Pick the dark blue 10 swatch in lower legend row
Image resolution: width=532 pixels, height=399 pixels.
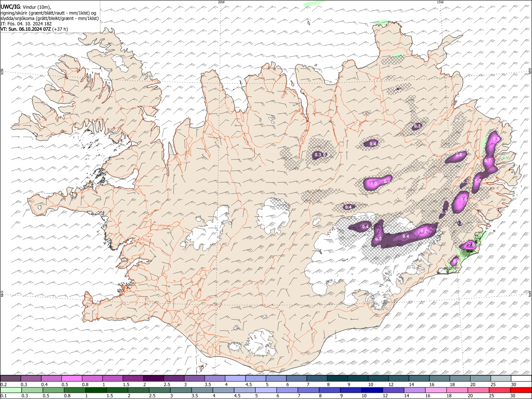(x=372, y=390)
